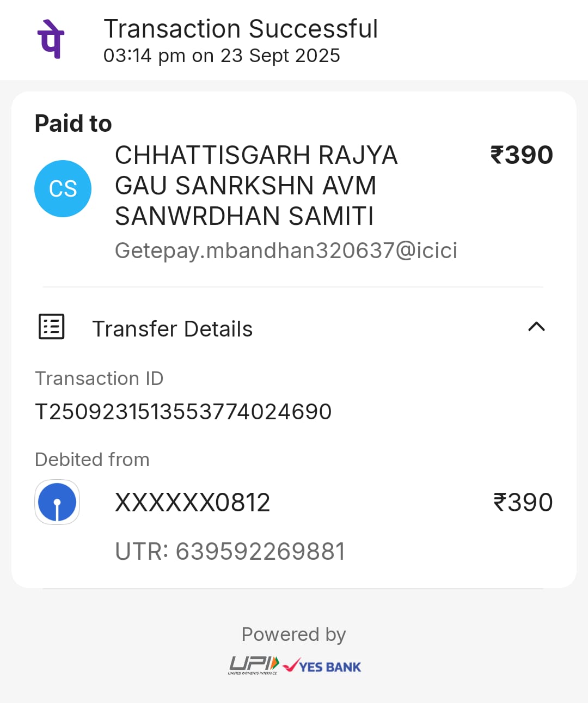Tap the Paid to heading
The image size is (588, 703).
(x=73, y=124)
